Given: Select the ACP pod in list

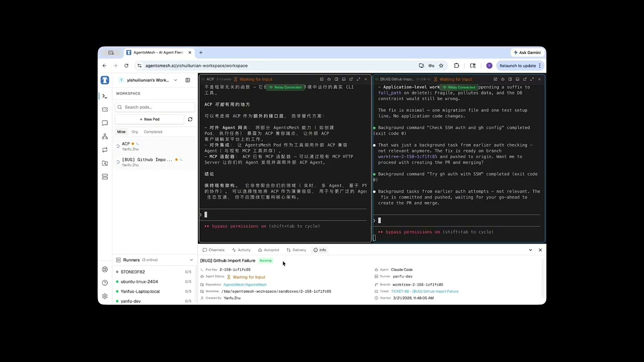Looking at the screenshot, I should point(153,146).
